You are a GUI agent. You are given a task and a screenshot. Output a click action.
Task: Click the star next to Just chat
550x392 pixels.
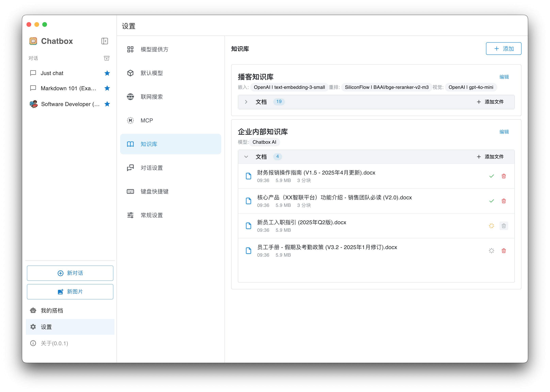(x=107, y=73)
